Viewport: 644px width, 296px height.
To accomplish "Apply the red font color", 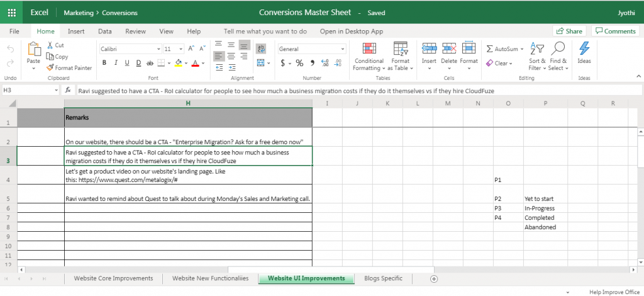I will (196, 63).
